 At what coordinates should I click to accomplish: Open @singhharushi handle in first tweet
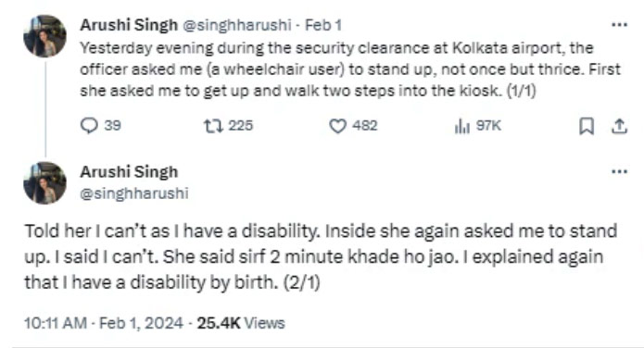tap(236, 25)
